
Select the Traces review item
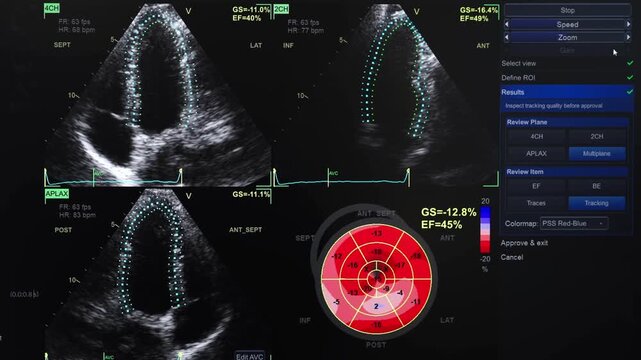pyautogui.click(x=537, y=203)
